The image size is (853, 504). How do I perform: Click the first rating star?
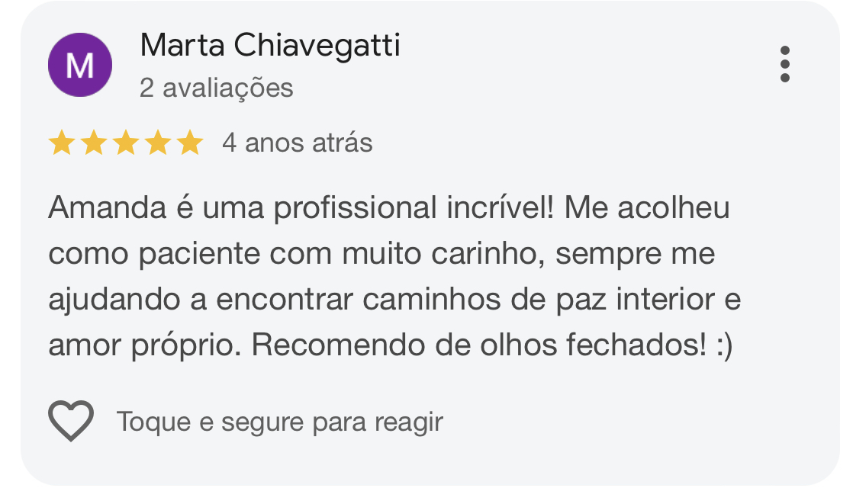point(61,143)
